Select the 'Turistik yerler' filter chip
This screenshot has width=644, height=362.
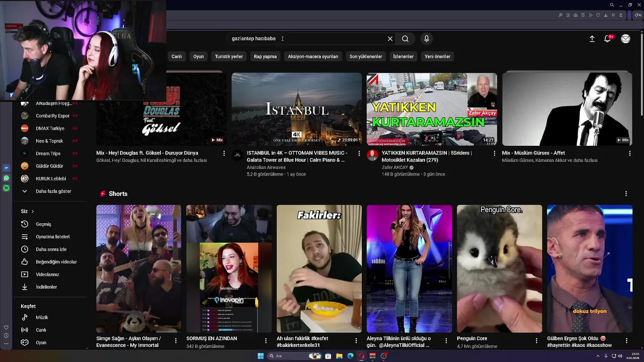pyautogui.click(x=229, y=56)
